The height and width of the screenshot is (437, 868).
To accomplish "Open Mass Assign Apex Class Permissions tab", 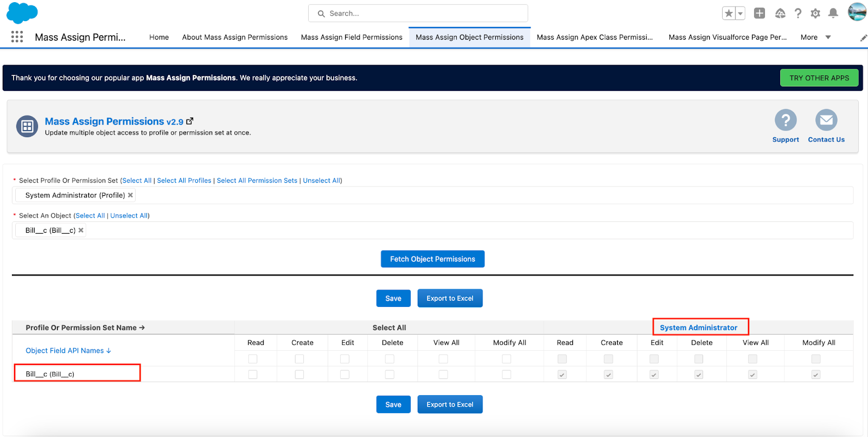I will pos(595,37).
